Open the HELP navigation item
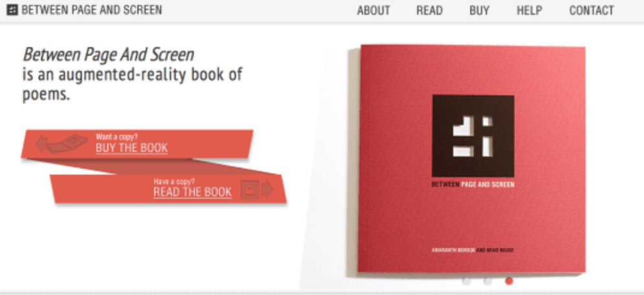The image size is (644, 295). tap(529, 10)
